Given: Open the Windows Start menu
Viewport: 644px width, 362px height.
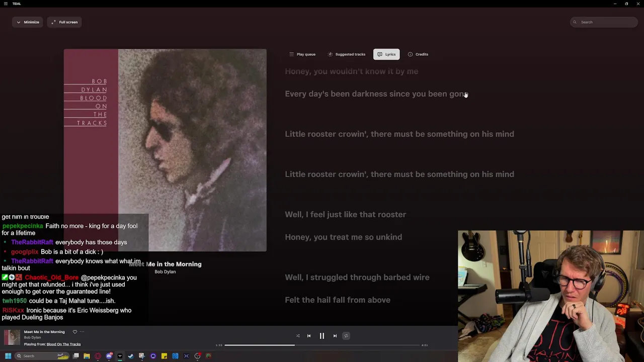Looking at the screenshot, I should coord(8,356).
